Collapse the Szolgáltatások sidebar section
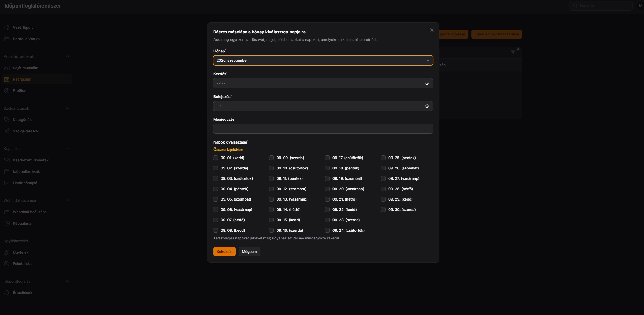The image size is (644, 315). pos(67,108)
